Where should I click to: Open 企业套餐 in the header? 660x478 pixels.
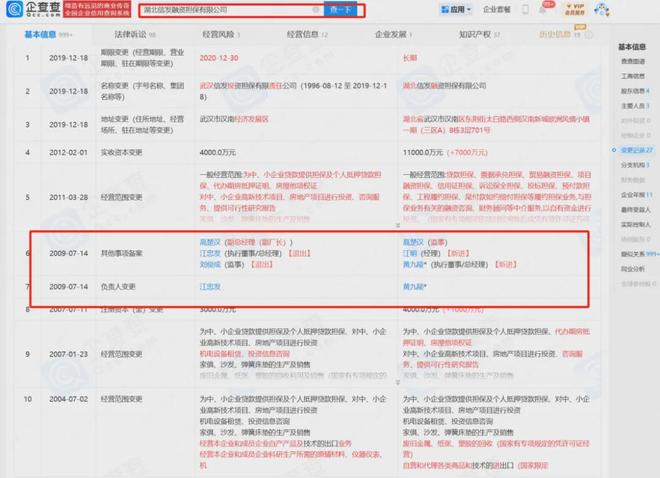pos(496,9)
